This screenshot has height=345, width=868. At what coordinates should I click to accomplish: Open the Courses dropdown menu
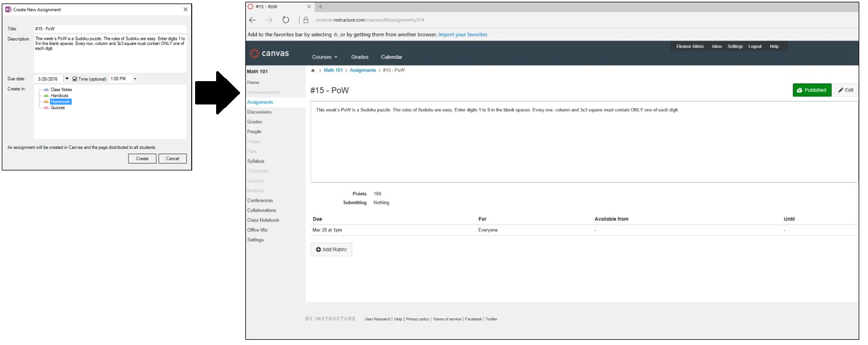click(325, 57)
